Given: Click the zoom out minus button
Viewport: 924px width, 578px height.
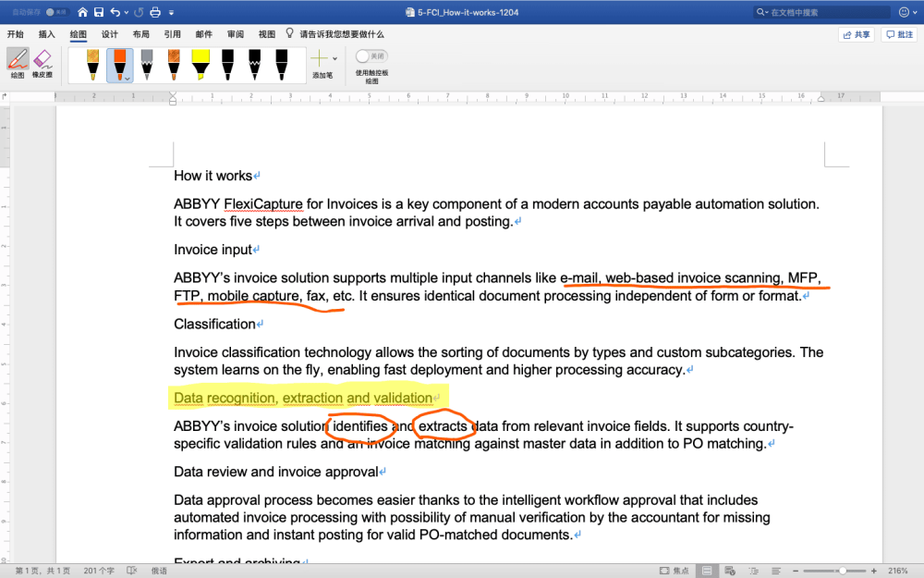Looking at the screenshot, I should (796, 571).
